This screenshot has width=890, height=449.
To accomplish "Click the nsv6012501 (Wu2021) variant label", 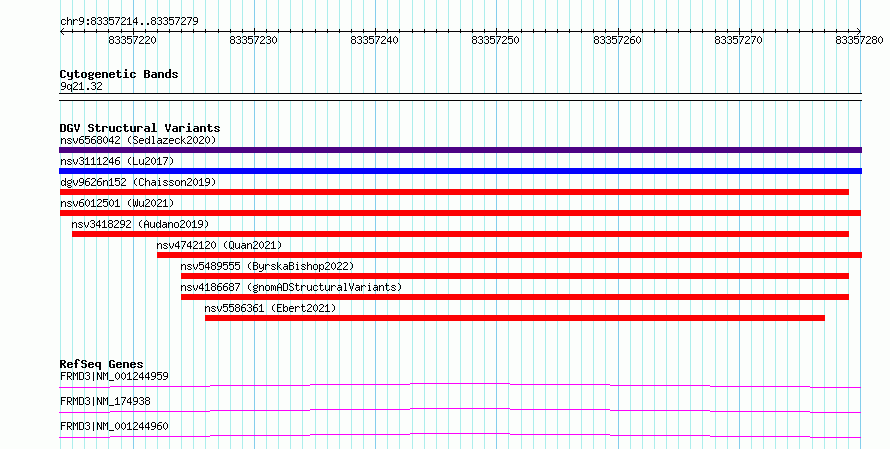I will [x=117, y=203].
